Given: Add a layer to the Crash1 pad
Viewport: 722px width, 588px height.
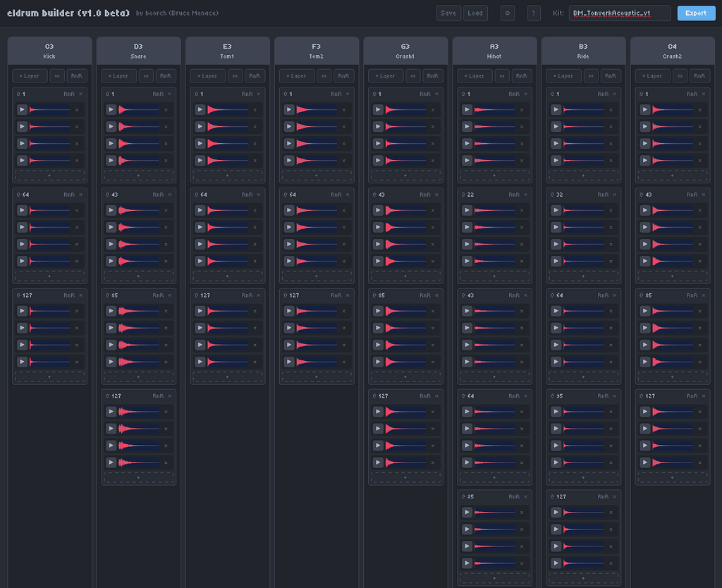Looking at the screenshot, I should point(386,76).
